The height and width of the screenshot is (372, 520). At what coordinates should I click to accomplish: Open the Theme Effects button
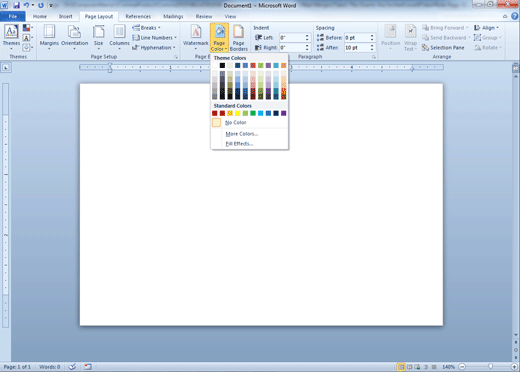click(x=27, y=48)
